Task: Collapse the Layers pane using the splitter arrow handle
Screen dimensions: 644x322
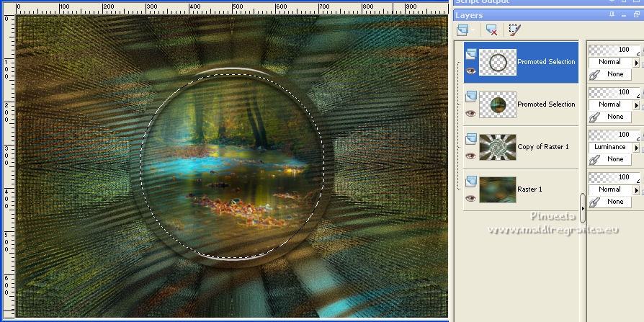Action: tap(582, 208)
